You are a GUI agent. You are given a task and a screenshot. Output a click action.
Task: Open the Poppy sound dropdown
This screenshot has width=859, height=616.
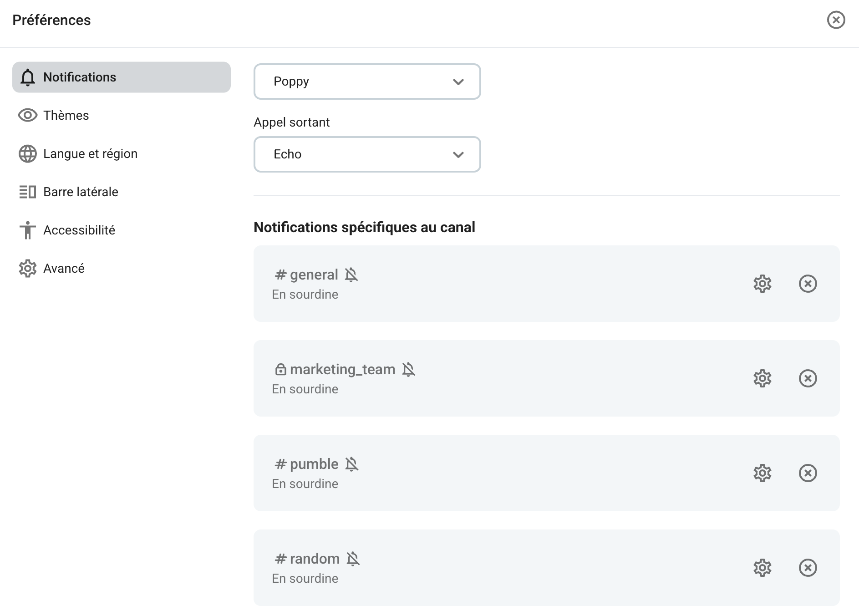coord(367,81)
